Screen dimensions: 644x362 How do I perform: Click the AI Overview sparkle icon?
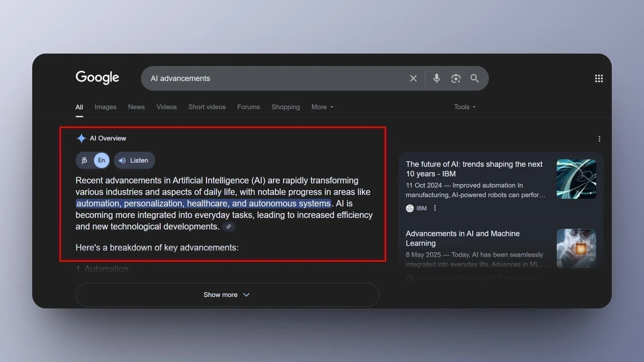[x=81, y=138]
